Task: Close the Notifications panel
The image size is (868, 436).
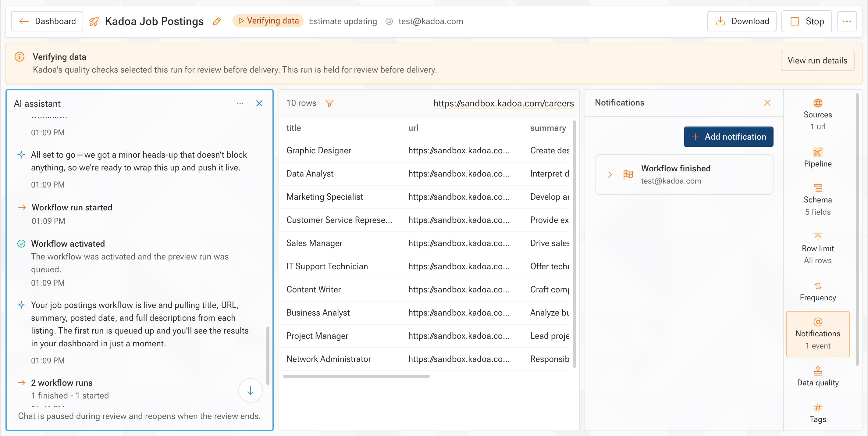Action: click(767, 103)
